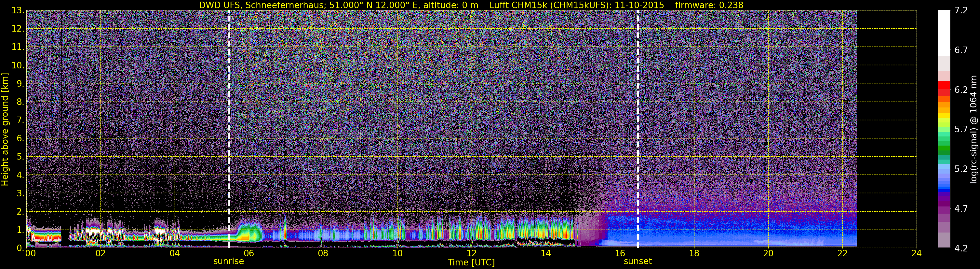Click the time axis tick '10'

click(x=397, y=253)
